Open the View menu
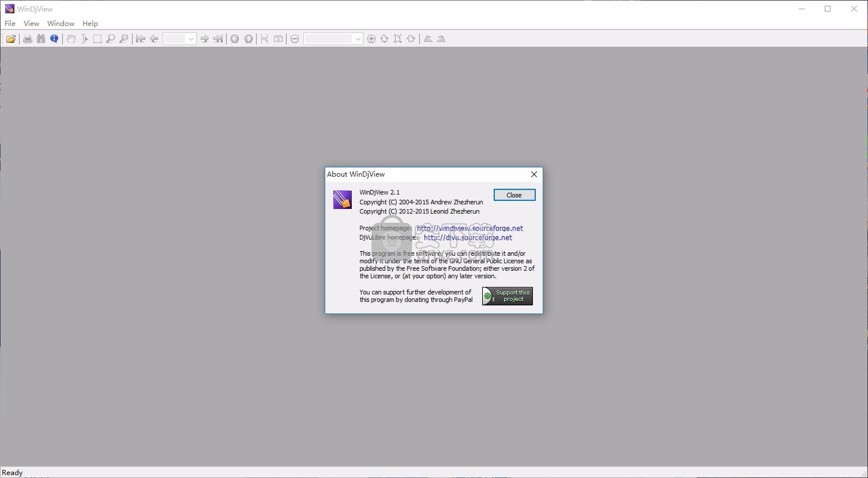Image resolution: width=868 pixels, height=478 pixels. click(x=31, y=24)
